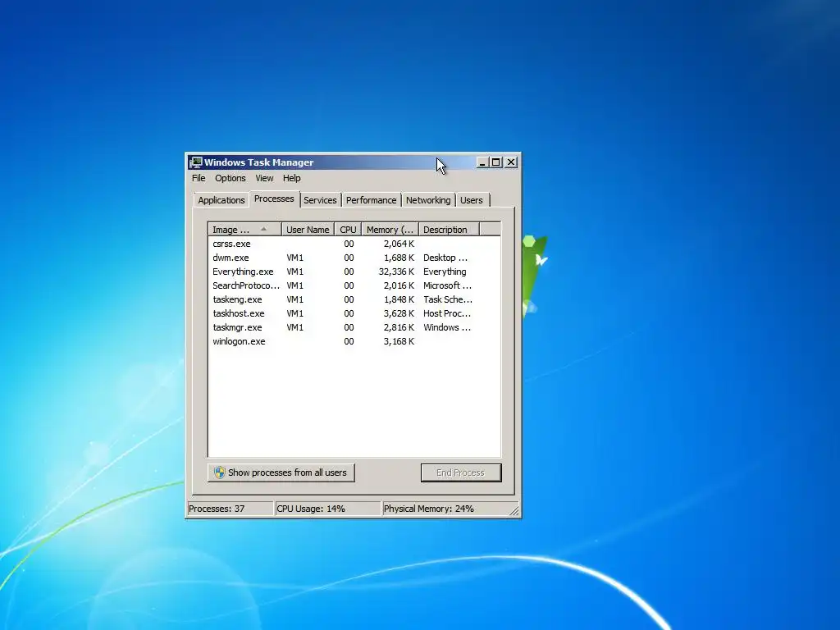This screenshot has height=630, width=840.
Task: Open the View menu
Action: click(x=264, y=178)
